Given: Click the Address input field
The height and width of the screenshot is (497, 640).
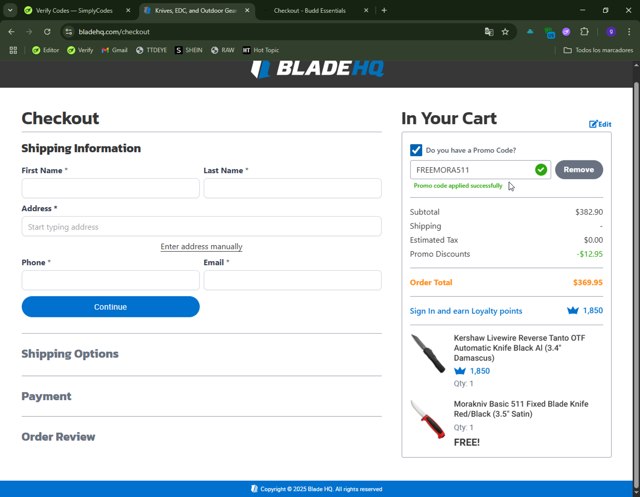Looking at the screenshot, I should [201, 226].
